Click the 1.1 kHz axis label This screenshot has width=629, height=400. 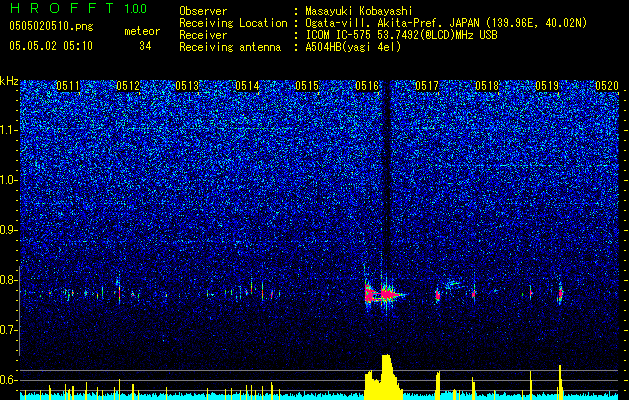[x=9, y=130]
